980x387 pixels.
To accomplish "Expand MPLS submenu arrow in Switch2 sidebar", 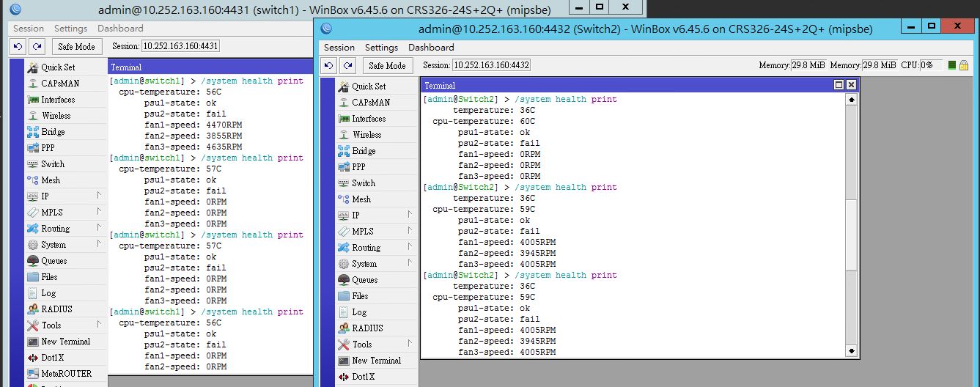I will click(x=410, y=231).
